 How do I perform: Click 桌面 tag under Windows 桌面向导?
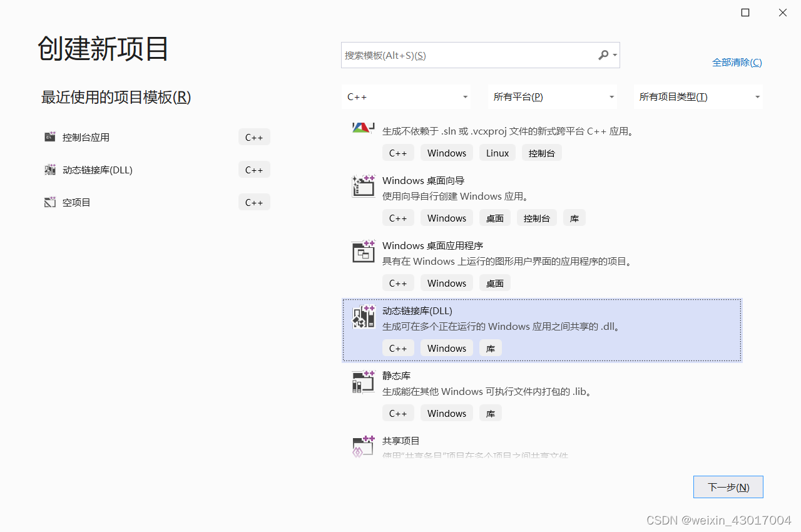(495, 218)
